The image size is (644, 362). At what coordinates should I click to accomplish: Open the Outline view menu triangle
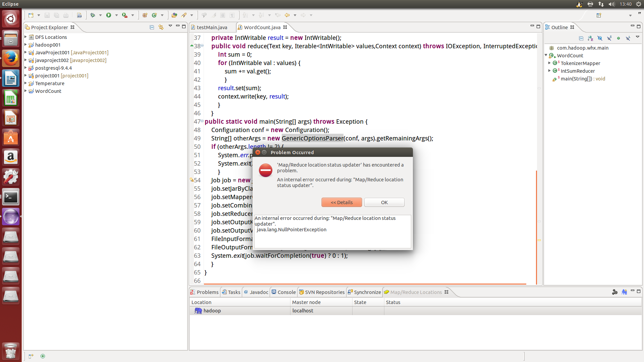[x=638, y=37]
